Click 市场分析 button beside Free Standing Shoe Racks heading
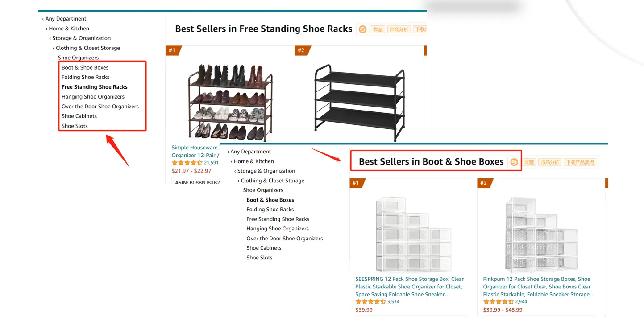This screenshot has width=644, height=325. click(399, 29)
